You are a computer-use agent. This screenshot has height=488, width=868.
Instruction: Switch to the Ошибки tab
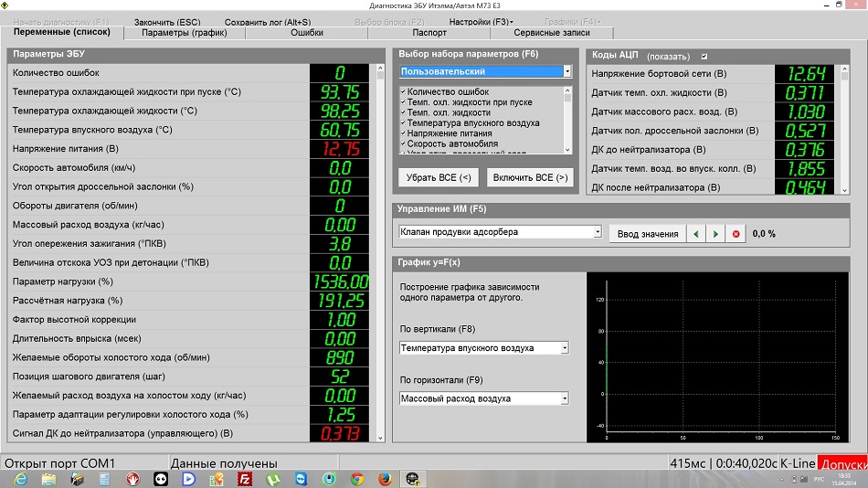point(306,32)
